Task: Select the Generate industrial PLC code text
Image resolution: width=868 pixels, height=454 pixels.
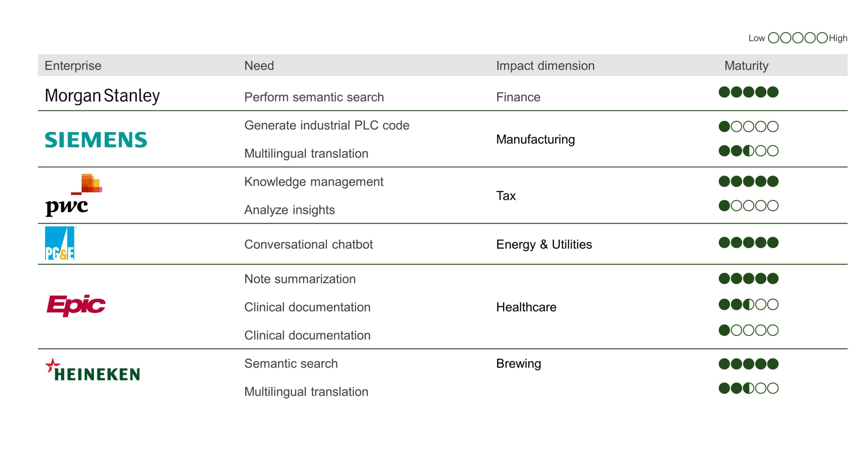Action: tap(327, 125)
